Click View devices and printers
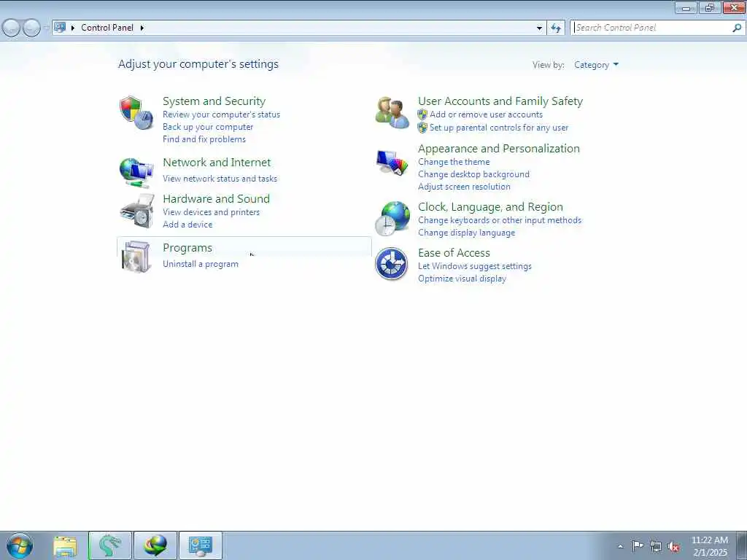 tap(211, 212)
